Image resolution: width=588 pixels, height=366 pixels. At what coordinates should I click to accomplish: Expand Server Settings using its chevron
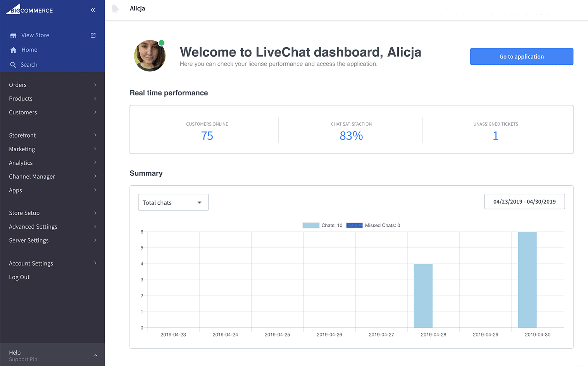tap(95, 240)
